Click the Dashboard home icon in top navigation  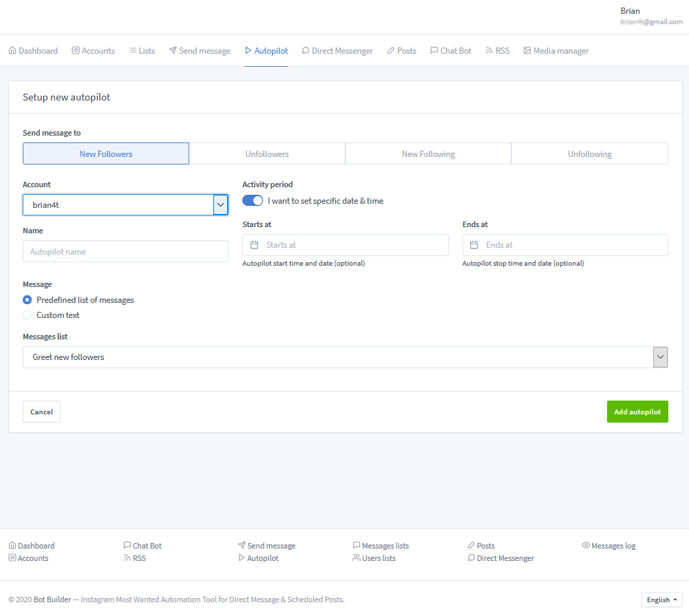[x=12, y=51]
